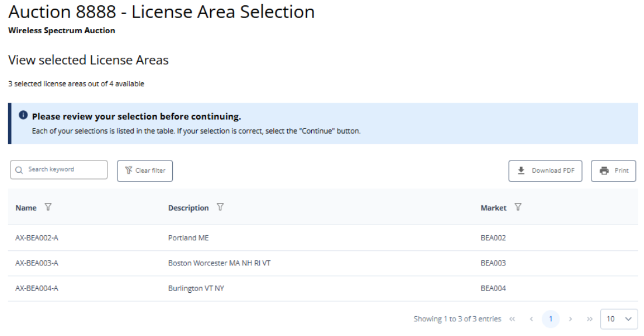Click the info icon in the review banner
Screen dimensions: 644x336
[x=24, y=117]
